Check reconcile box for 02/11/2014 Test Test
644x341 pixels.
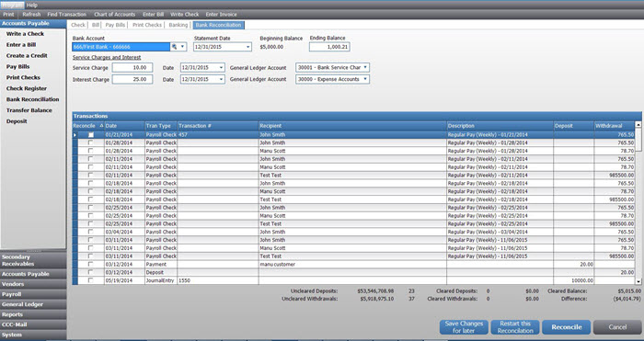point(90,175)
